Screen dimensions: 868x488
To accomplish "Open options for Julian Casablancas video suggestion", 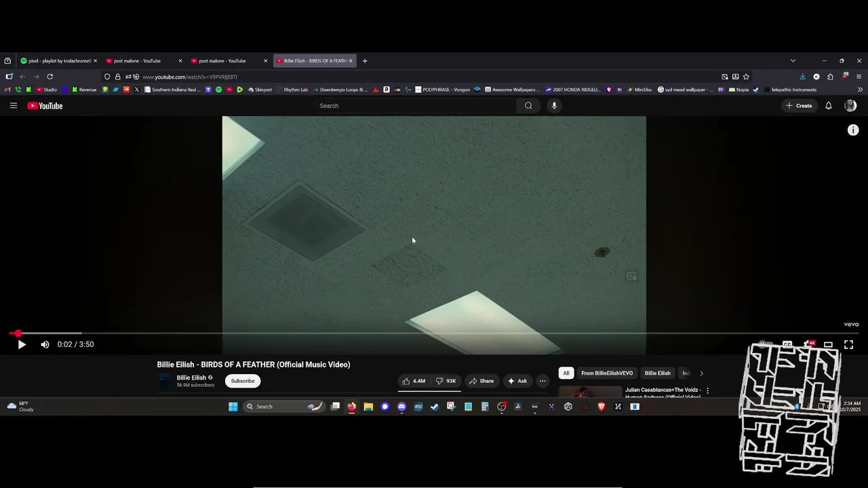I will tap(707, 390).
